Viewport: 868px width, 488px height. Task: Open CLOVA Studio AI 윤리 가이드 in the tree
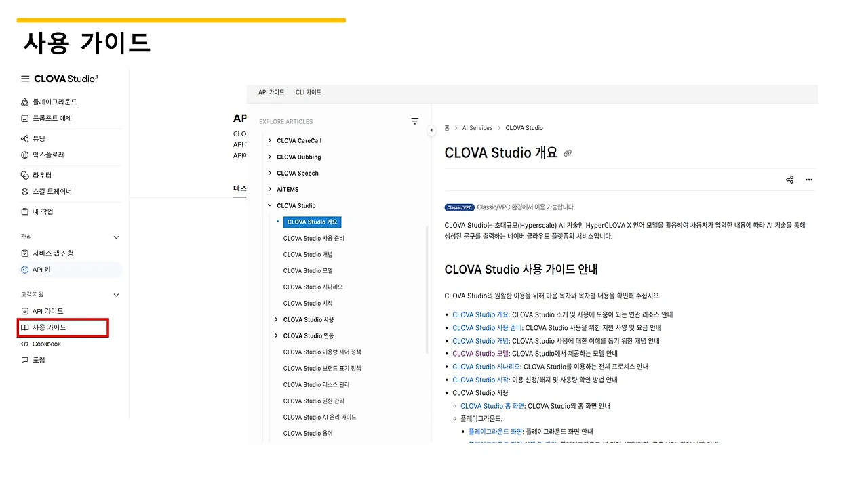319,417
